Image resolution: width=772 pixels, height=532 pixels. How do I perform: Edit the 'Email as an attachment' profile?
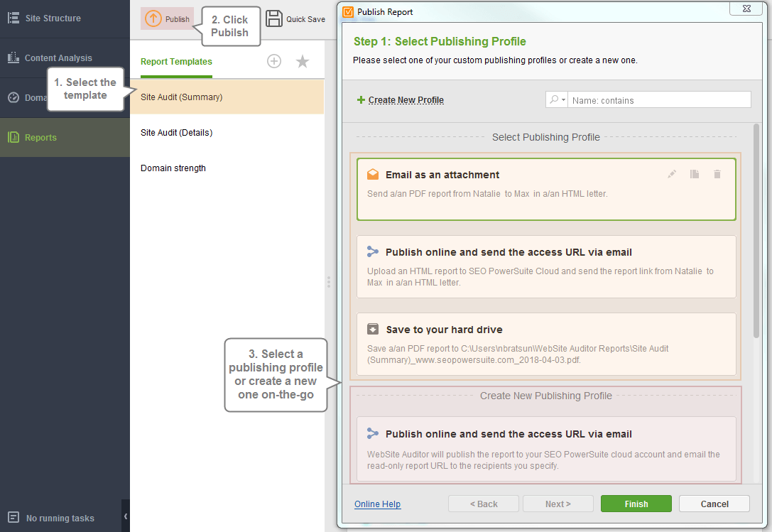tap(672, 174)
